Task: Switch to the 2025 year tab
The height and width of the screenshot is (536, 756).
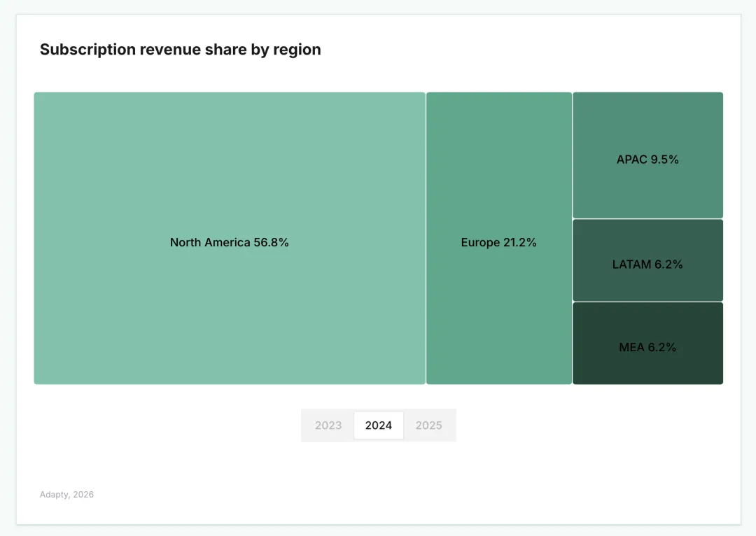Action: (428, 425)
